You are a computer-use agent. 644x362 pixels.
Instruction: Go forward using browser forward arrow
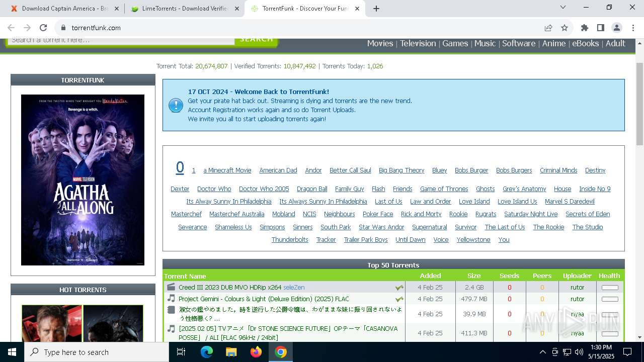coord(27,28)
